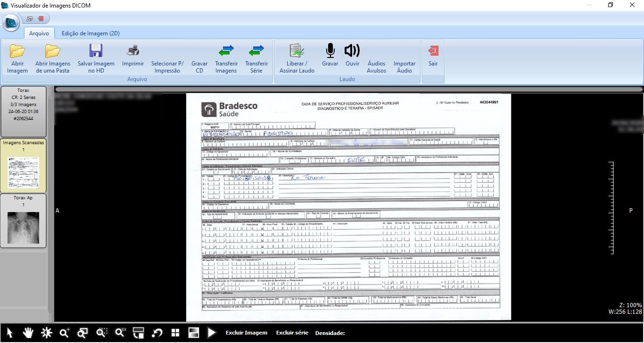Click the Imprimir printer icon

[x=133, y=51]
